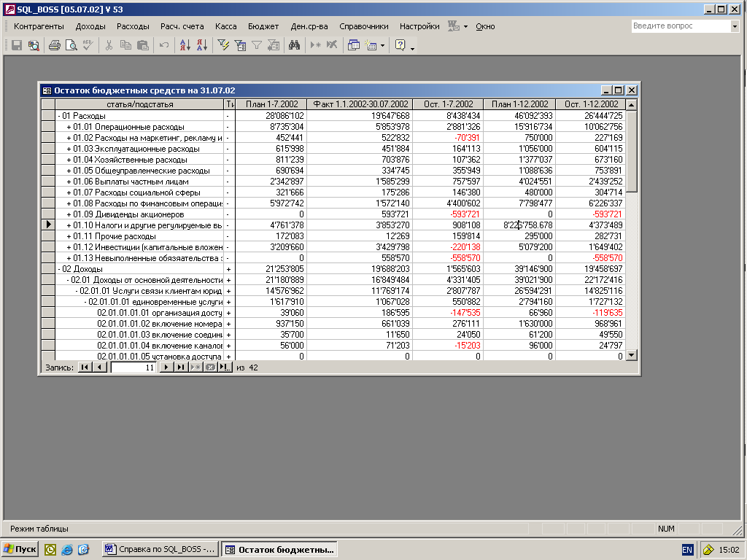Collapse the '02 Доходы' section
The width and height of the screenshot is (747, 560).
click(60, 269)
